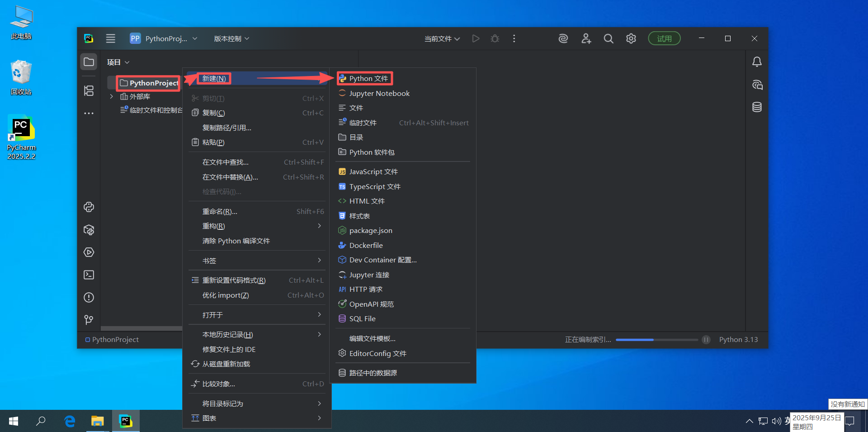
Task: Open File Explorer from taskbar
Action: pos(97,421)
